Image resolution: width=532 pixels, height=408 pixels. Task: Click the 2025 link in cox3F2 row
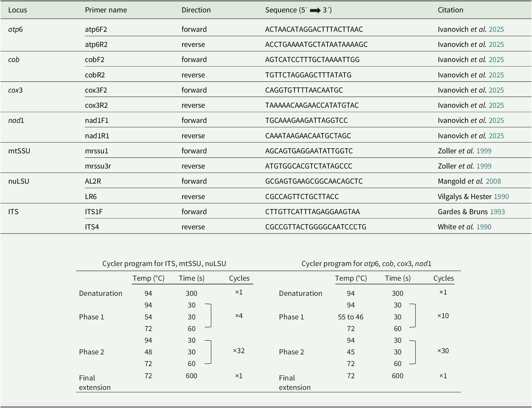(x=496, y=90)
